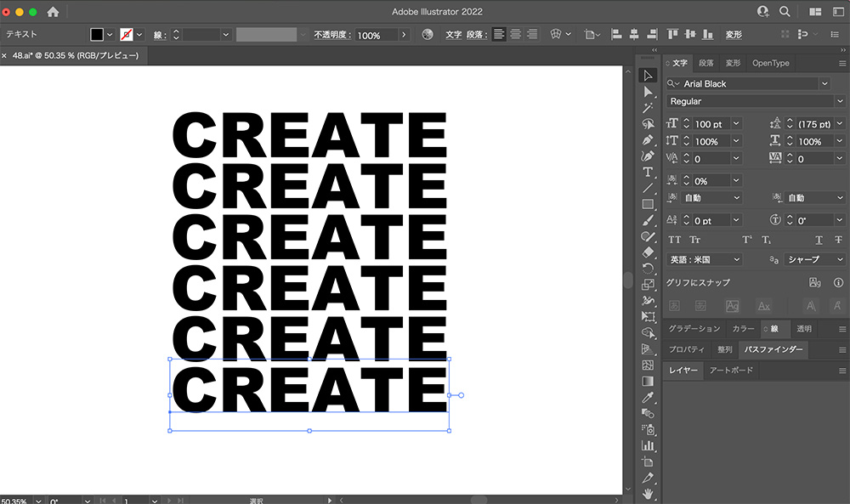This screenshot has width=850, height=504.
Task: Switch to the アートボード panel
Action: tap(732, 370)
